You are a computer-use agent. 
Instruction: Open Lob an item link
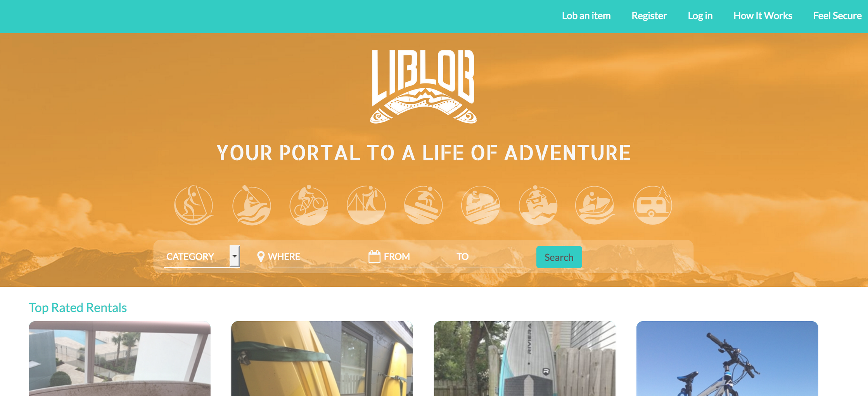[586, 16]
